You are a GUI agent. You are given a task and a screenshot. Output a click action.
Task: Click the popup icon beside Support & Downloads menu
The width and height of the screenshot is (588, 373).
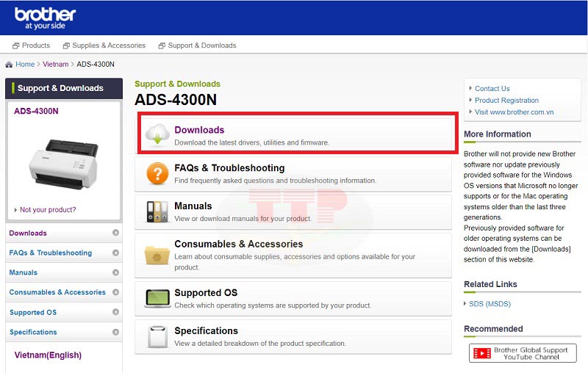click(x=162, y=46)
